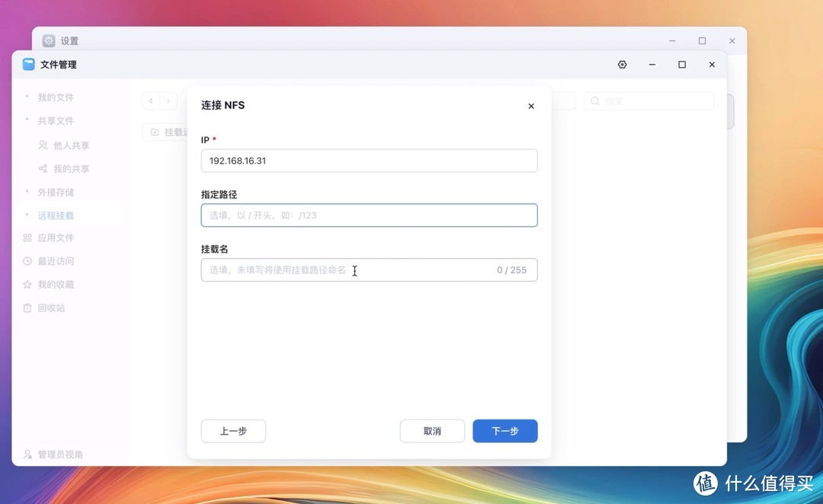Click the 指定路径 field label
This screenshot has height=504, width=823.
click(219, 195)
